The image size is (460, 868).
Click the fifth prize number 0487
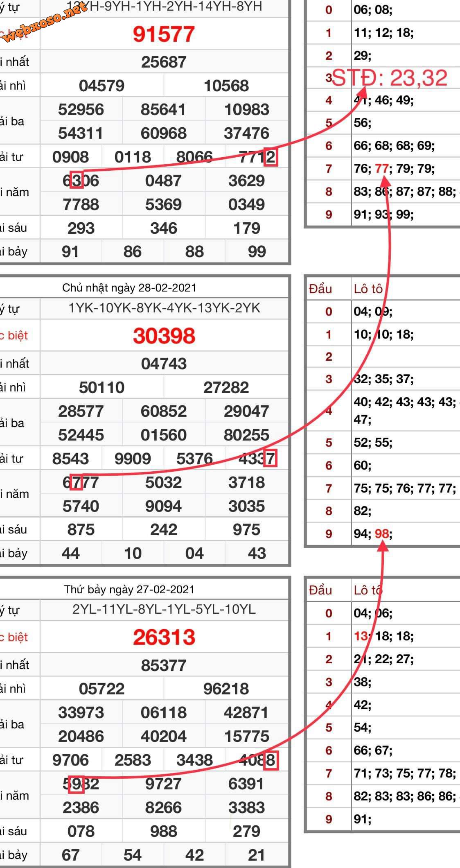click(x=163, y=181)
